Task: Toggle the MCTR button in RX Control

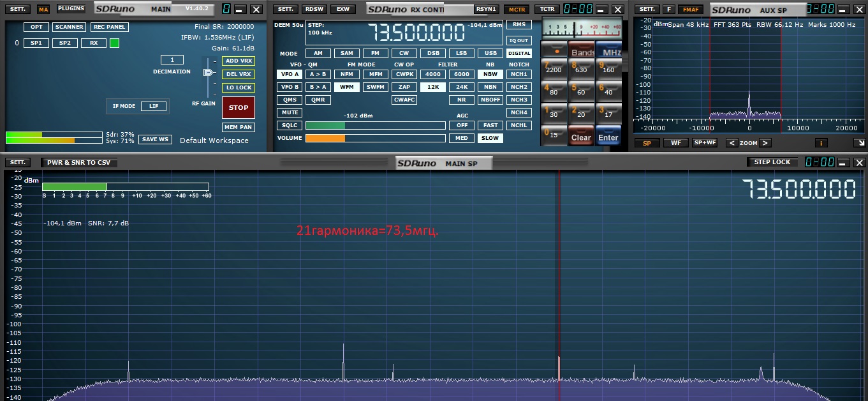Action: coord(516,9)
